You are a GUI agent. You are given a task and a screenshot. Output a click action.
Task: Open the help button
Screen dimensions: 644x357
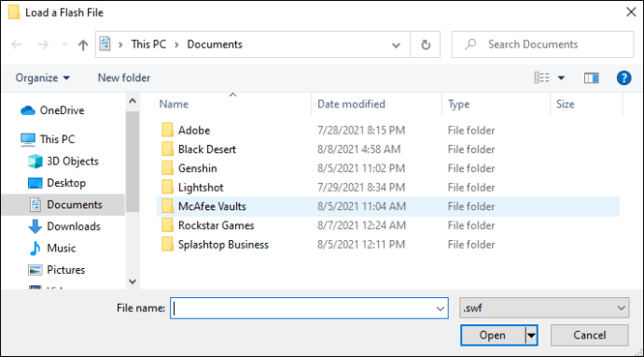[x=623, y=78]
